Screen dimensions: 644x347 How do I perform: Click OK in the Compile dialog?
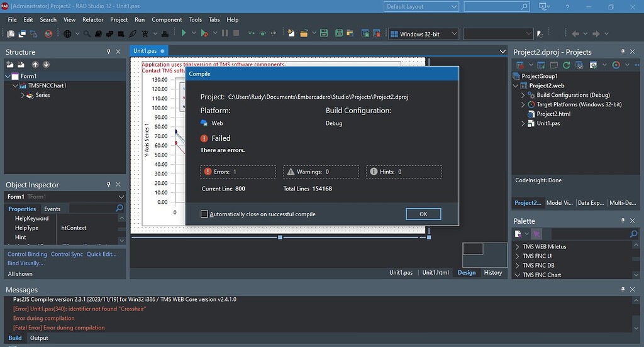tap(423, 214)
